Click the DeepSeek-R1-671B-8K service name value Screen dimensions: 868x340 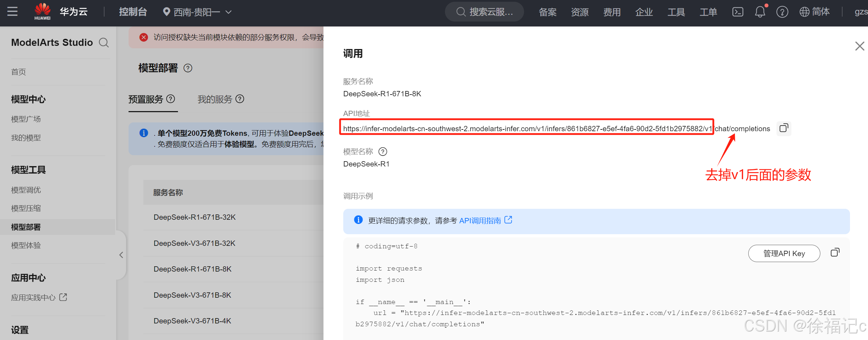pos(382,94)
